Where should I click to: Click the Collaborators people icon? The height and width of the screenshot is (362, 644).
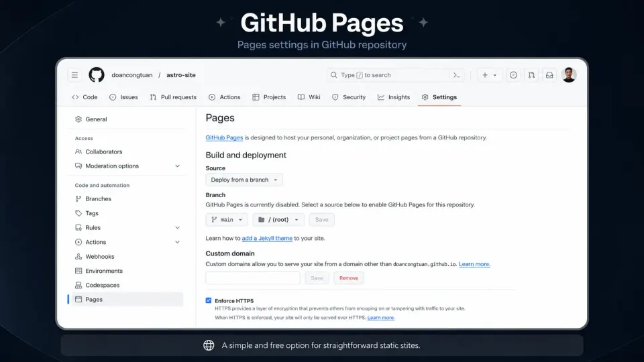click(78, 152)
